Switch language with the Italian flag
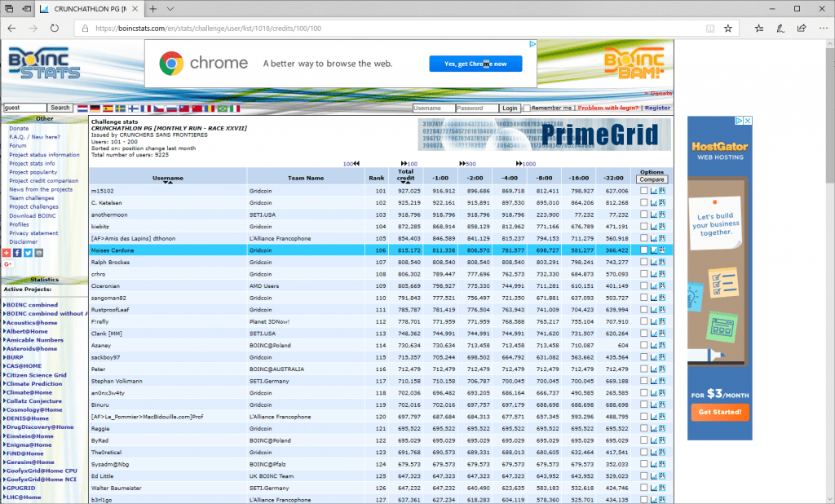Image resolution: width=835 pixels, height=504 pixels. tap(235, 108)
